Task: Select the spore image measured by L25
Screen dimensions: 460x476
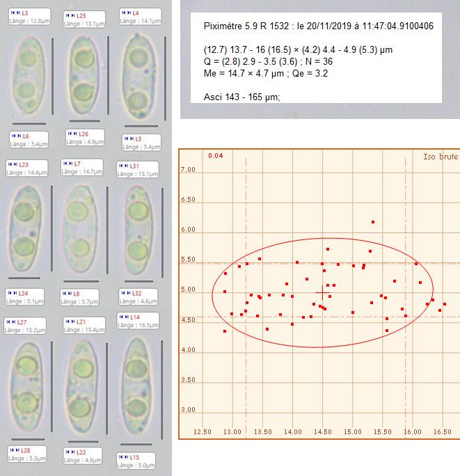Action: pyautogui.click(x=84, y=75)
